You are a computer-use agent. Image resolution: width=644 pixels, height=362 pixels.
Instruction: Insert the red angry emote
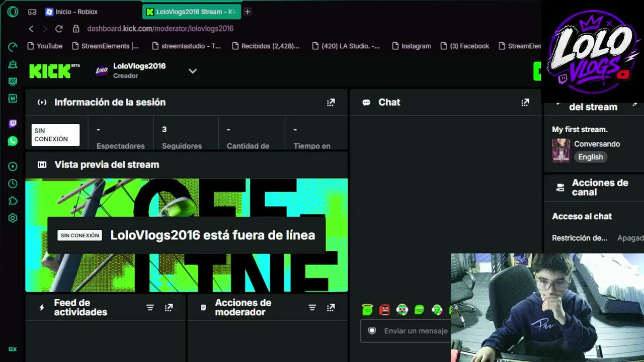pos(384,310)
